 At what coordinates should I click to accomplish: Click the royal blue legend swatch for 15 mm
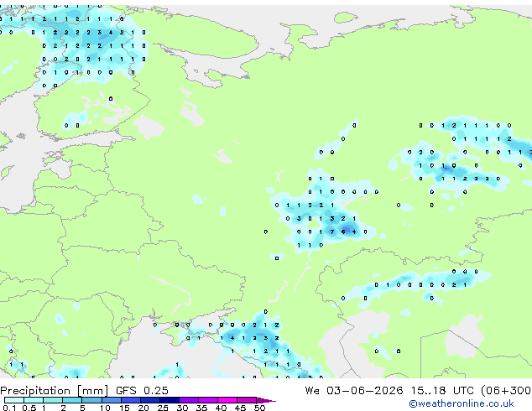131,400
